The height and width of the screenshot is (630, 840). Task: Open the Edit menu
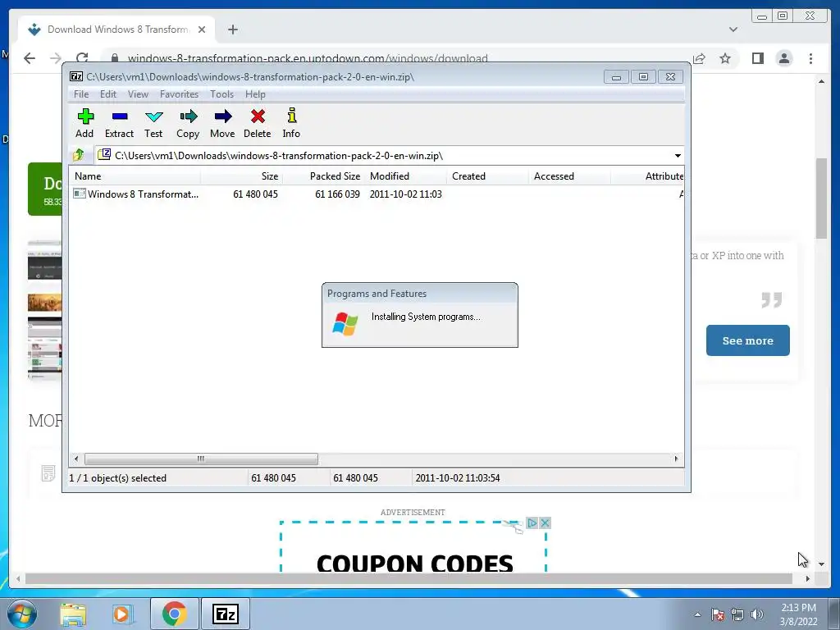click(x=107, y=94)
